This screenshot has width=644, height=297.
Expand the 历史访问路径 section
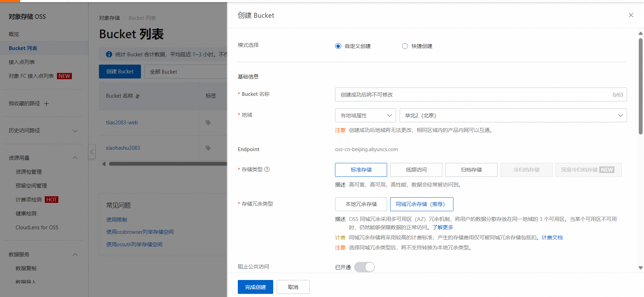coord(75,131)
